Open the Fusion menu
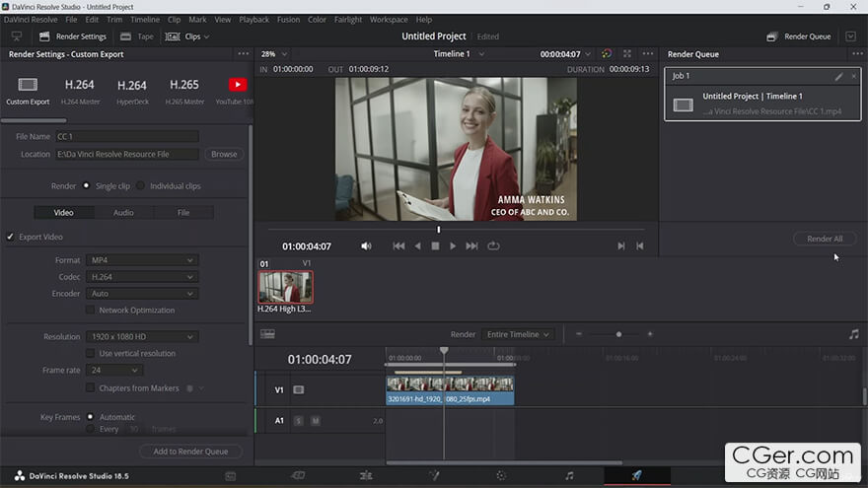 tap(288, 20)
